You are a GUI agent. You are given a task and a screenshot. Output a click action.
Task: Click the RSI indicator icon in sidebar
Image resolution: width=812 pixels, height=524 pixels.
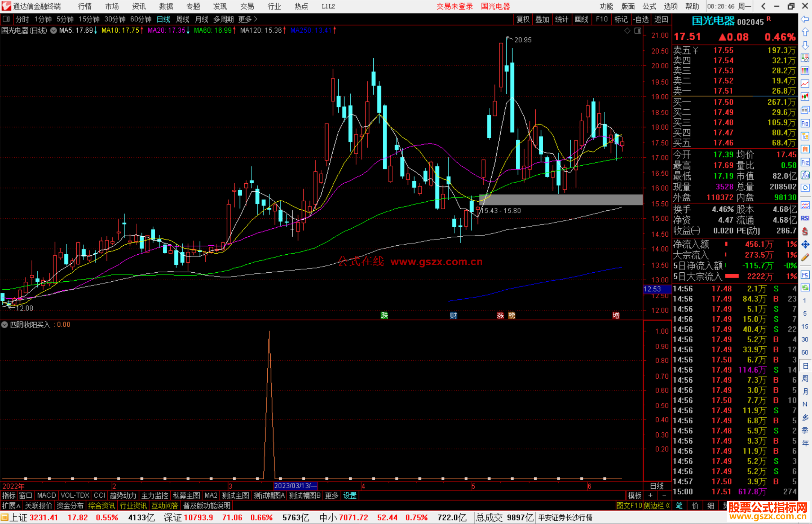coord(805,218)
